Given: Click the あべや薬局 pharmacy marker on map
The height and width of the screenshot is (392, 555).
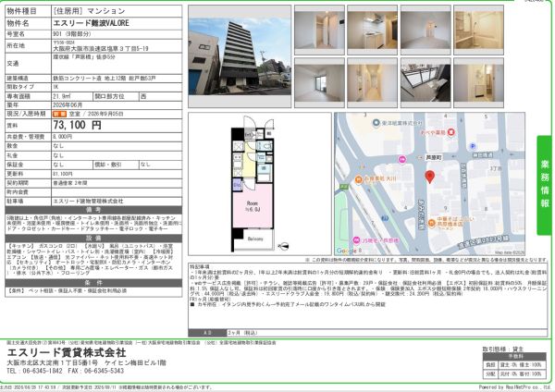Looking at the screenshot, I should pyautogui.click(x=451, y=132).
